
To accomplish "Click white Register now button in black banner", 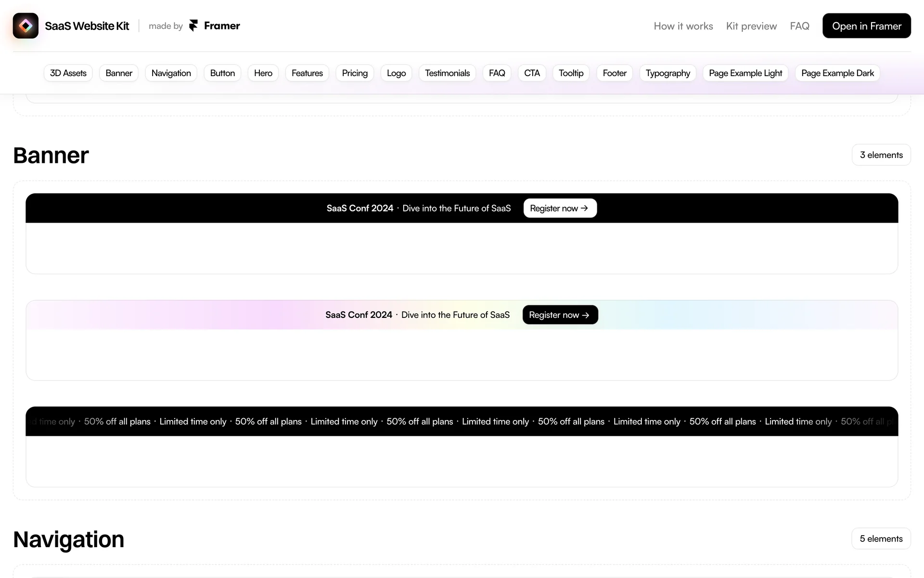I will click(560, 208).
